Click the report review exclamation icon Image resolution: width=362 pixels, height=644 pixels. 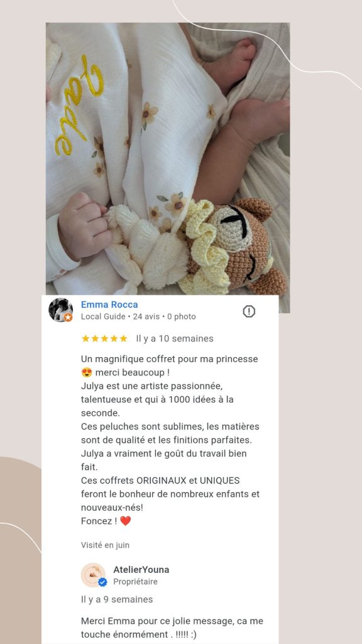coord(249,311)
